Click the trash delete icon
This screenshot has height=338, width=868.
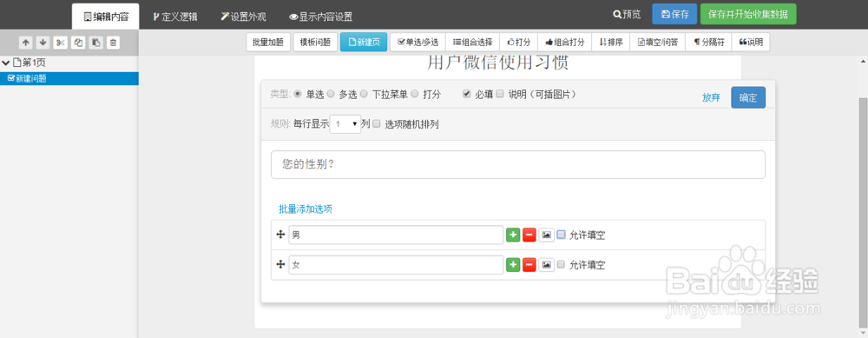coord(113,42)
